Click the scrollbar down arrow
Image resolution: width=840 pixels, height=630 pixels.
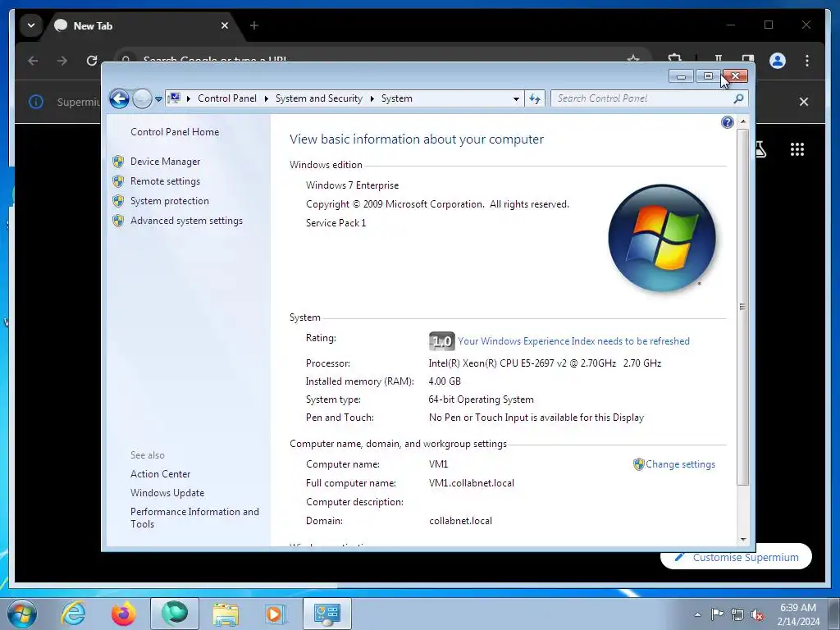(743, 540)
